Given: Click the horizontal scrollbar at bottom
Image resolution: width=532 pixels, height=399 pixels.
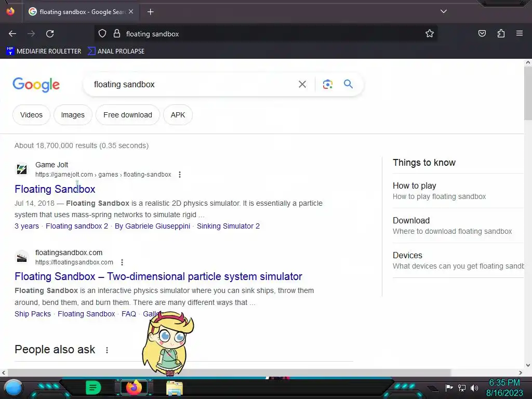Looking at the screenshot, I should pyautogui.click(x=229, y=373).
